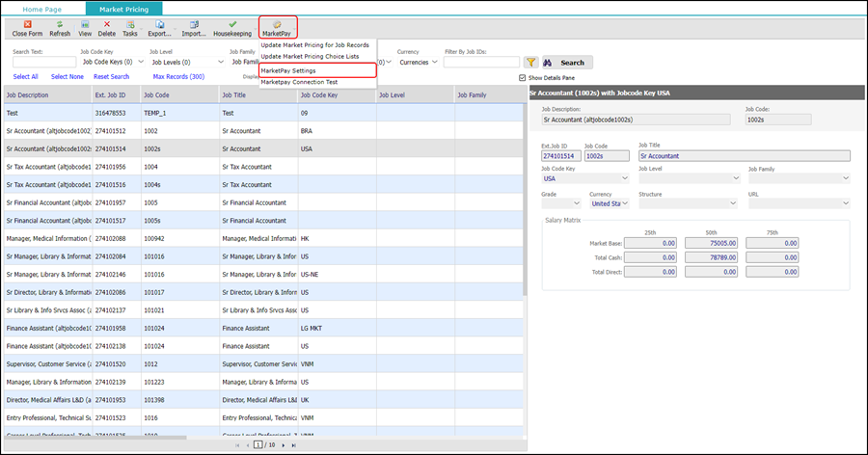This screenshot has width=868, height=455.
Task: Select the row with Job Code 101398
Action: click(x=263, y=400)
